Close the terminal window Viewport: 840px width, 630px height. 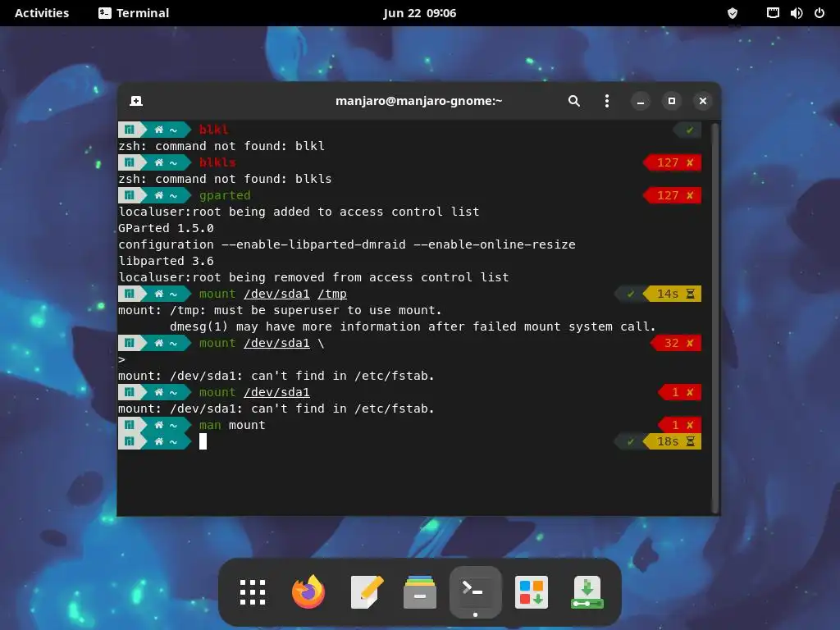pos(702,101)
